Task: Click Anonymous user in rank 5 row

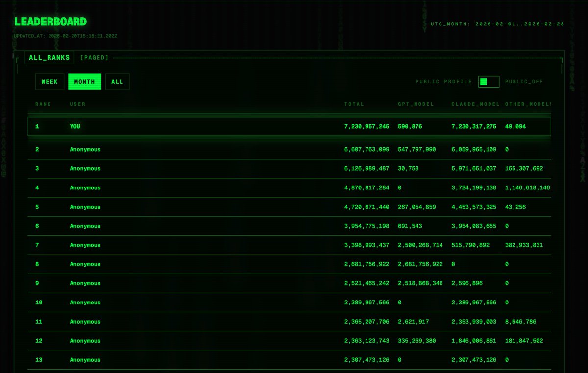Action: pos(85,207)
